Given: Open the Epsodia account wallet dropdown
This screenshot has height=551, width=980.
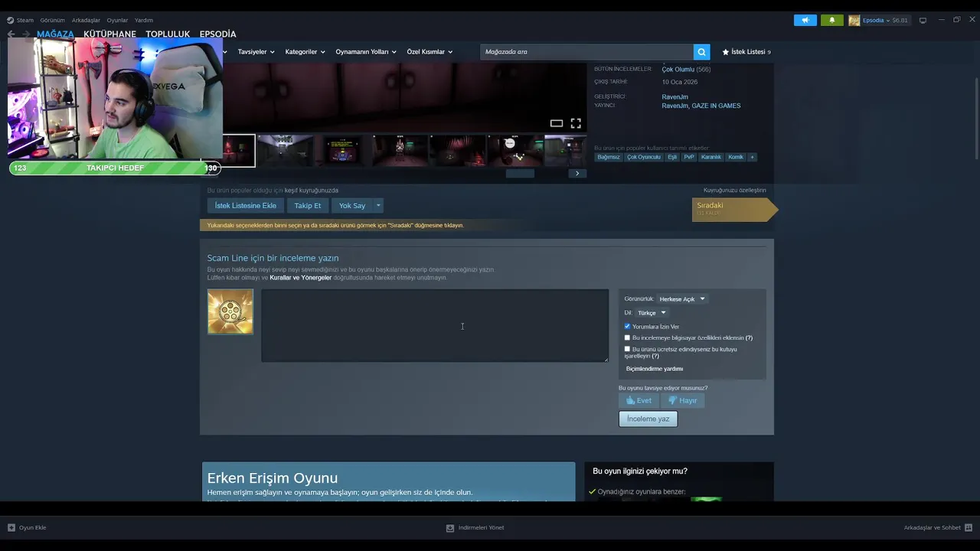Looking at the screenshot, I should click(x=885, y=20).
